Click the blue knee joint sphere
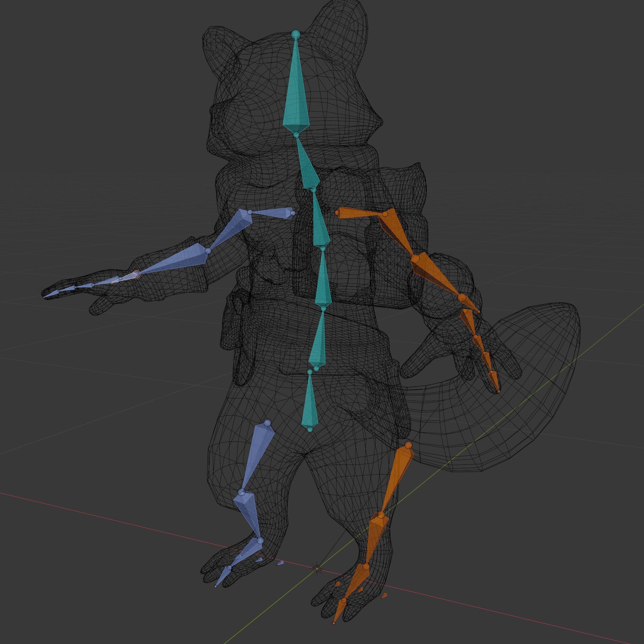The width and height of the screenshot is (644, 644). coord(242,492)
